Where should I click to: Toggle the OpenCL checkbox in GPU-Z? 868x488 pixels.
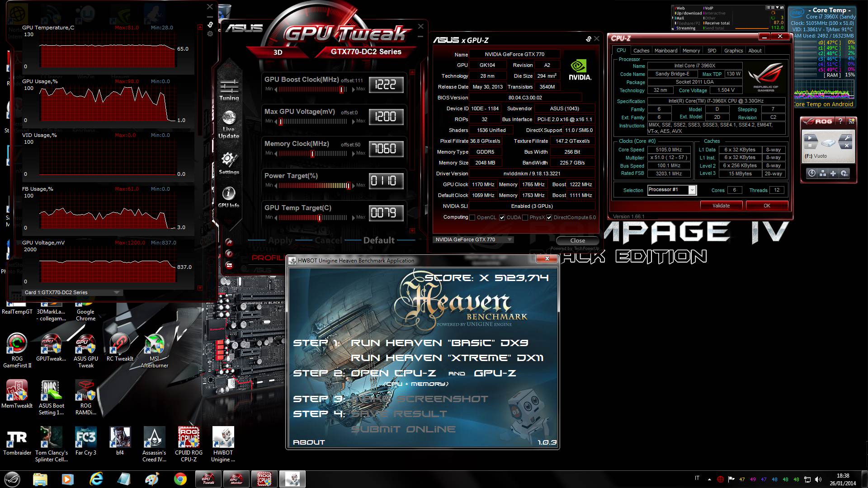pos(472,217)
